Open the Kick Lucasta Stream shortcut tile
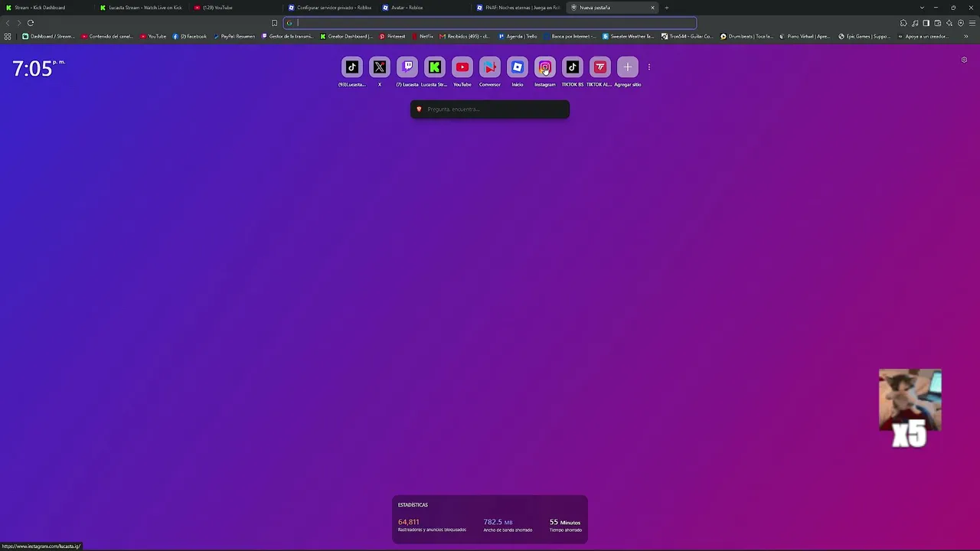The height and width of the screenshot is (551, 980). [435, 67]
